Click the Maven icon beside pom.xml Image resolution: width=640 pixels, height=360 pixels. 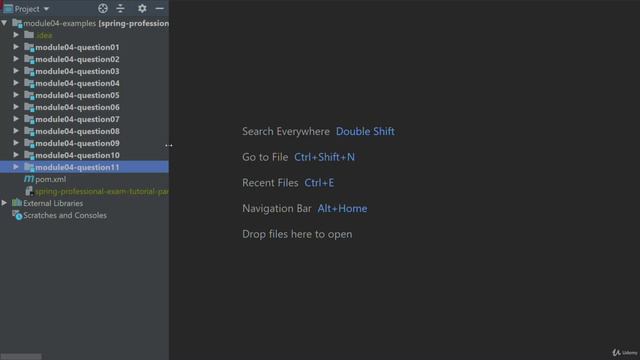pos(29,179)
